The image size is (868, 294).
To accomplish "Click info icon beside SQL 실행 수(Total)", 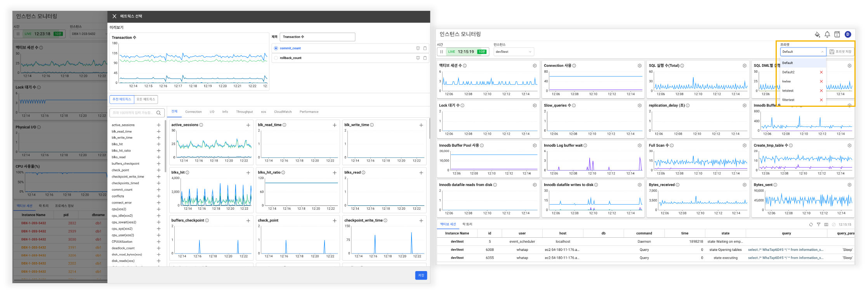I will [x=682, y=66].
